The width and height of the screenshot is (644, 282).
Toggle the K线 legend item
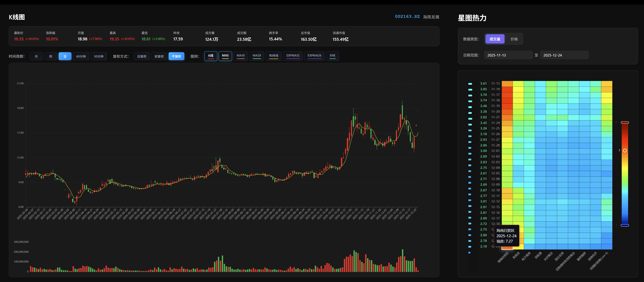211,56
